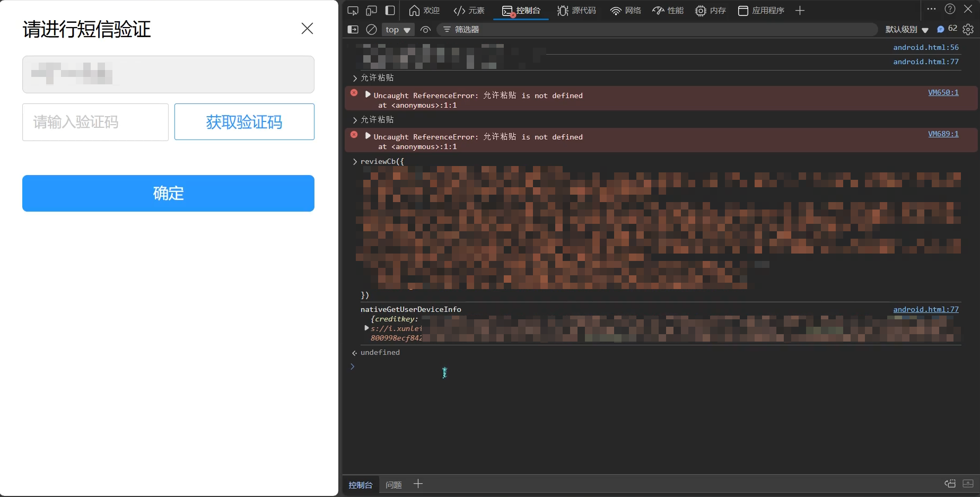Image resolution: width=980 pixels, height=497 pixels.
Task: Switch to the 网络 tab
Action: (626, 11)
